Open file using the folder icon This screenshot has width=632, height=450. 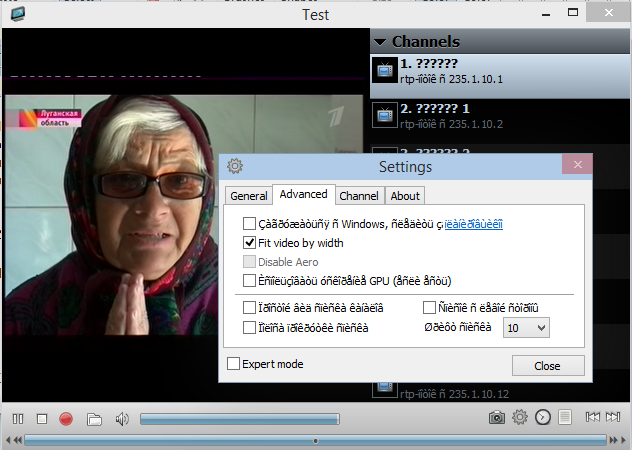[x=94, y=418]
